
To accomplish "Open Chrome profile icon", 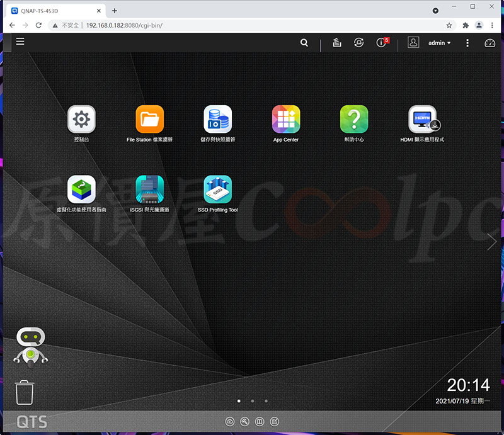I will click(479, 25).
